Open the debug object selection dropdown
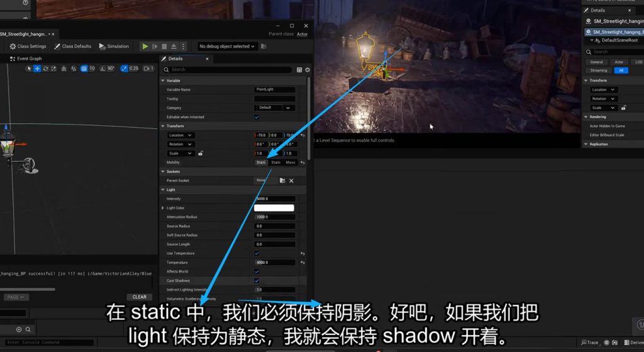 coord(227,47)
